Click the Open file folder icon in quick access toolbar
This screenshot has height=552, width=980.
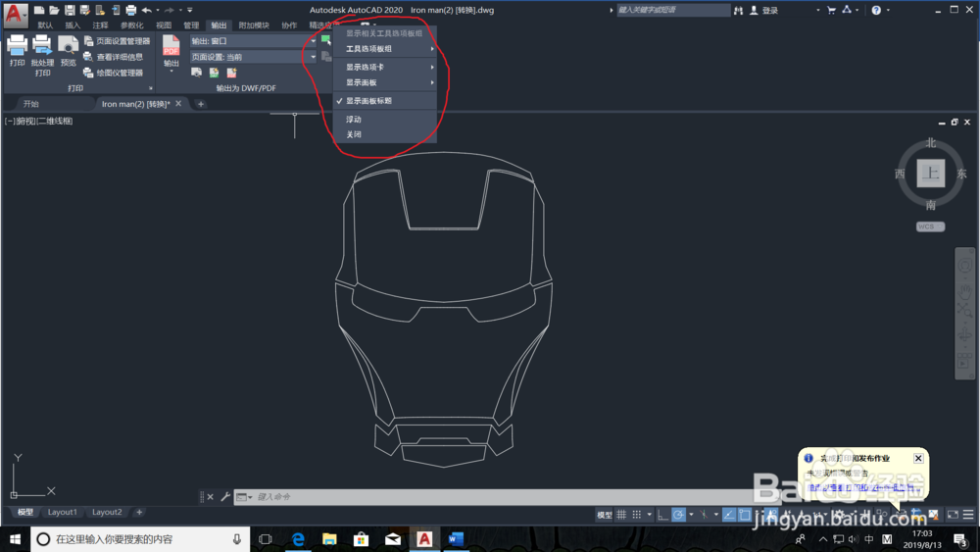click(x=54, y=10)
